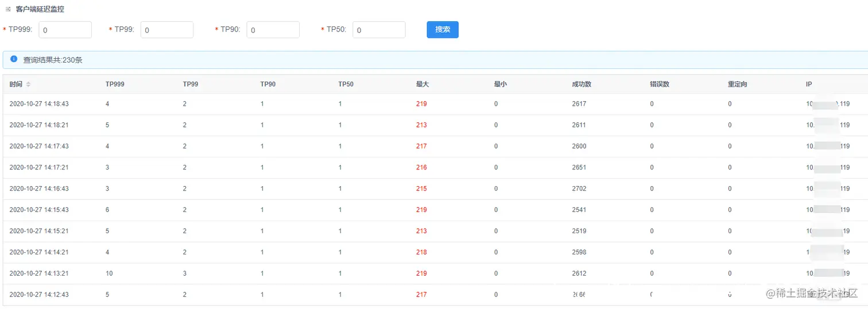The height and width of the screenshot is (309, 868).
Task: Select the row timestamp 2020-10-27 14:18:43
Action: (39, 104)
